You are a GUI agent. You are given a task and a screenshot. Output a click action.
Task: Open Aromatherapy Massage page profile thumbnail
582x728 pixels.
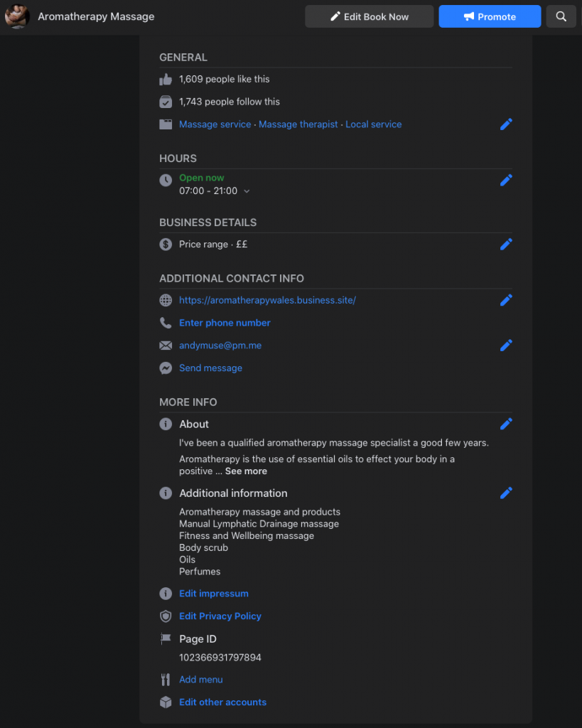coord(17,17)
